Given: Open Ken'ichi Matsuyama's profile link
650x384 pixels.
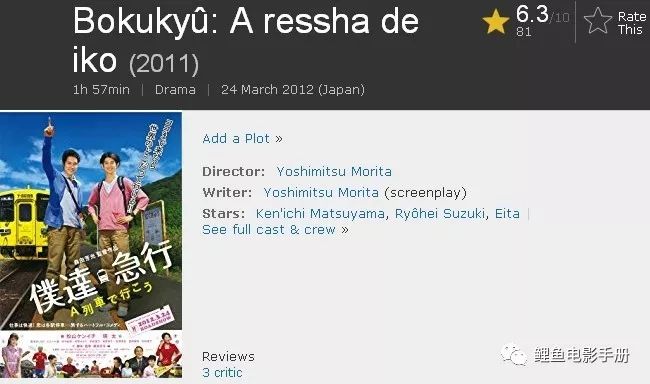Looking at the screenshot, I should point(320,214).
